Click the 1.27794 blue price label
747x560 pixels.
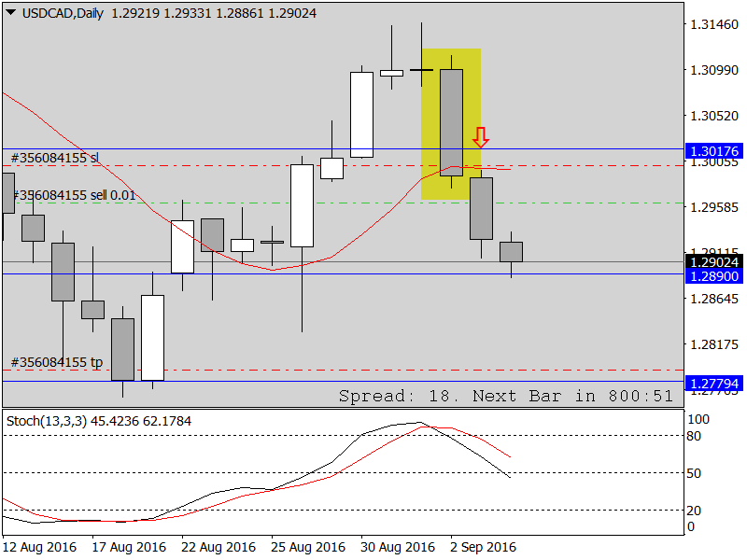[714, 384]
